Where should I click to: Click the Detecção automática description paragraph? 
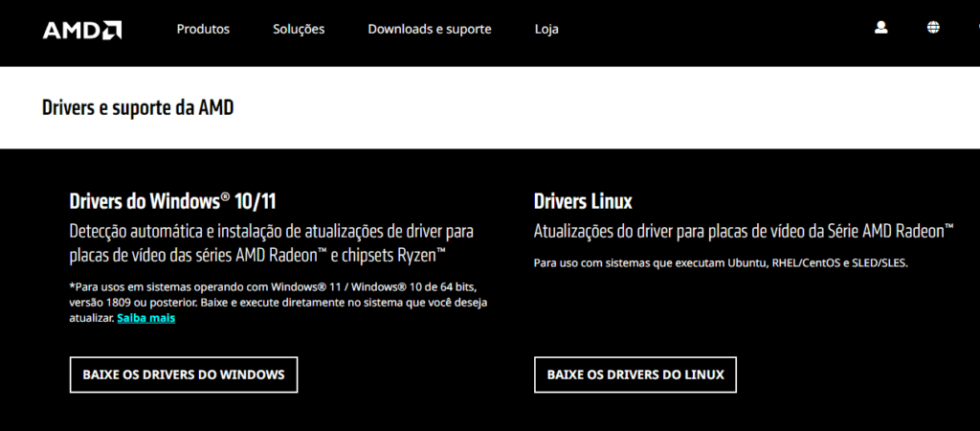tap(271, 243)
